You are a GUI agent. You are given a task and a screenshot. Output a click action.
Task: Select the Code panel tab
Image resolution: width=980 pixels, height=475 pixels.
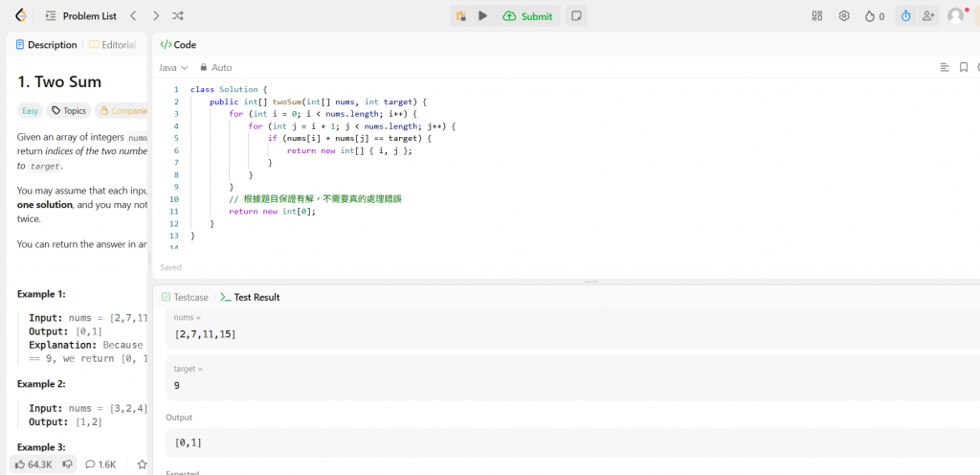click(x=178, y=45)
